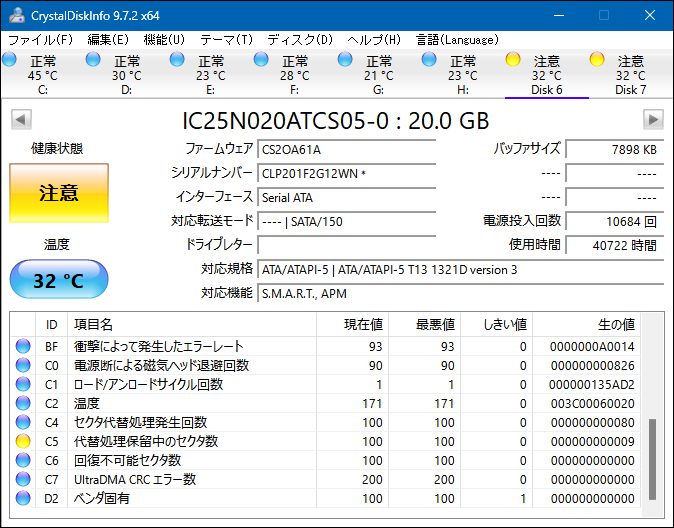Click the 注意 health status button
The width and height of the screenshot is (674, 528).
(x=58, y=193)
